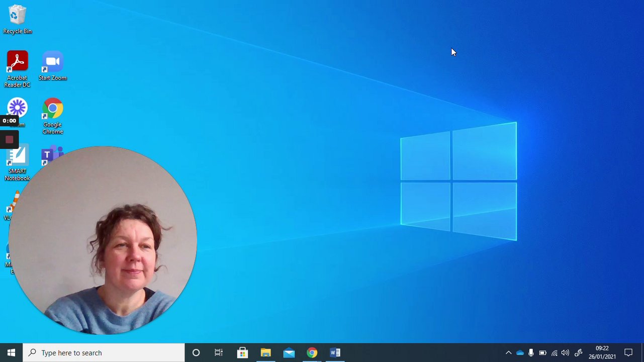Open Microsoft Store from the taskbar
Screen dimensions: 644x362
242,352
